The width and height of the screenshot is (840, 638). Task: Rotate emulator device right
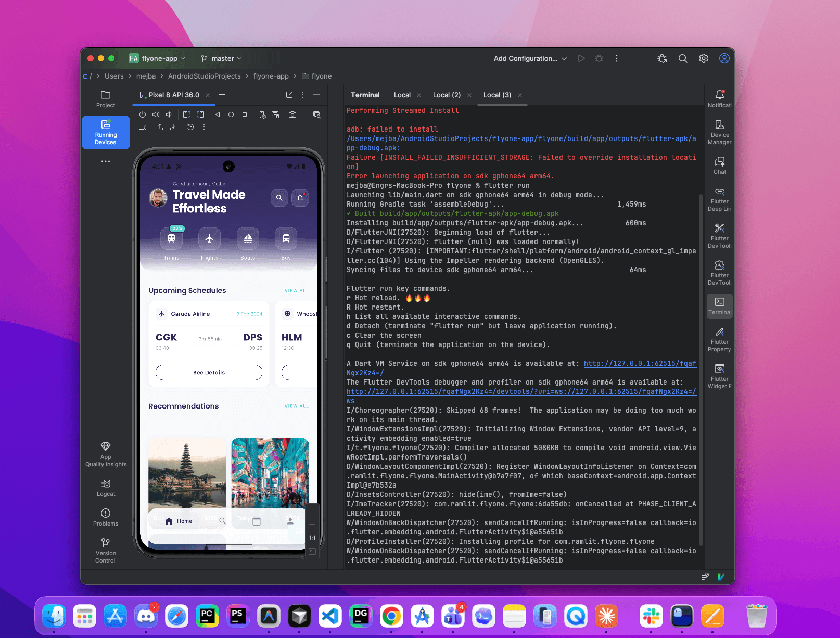tap(200, 114)
